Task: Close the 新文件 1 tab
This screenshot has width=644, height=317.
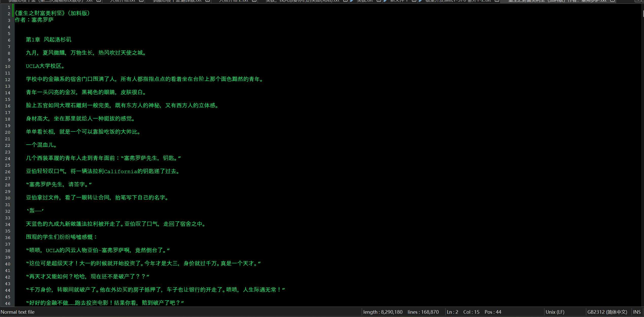Action: point(414,1)
